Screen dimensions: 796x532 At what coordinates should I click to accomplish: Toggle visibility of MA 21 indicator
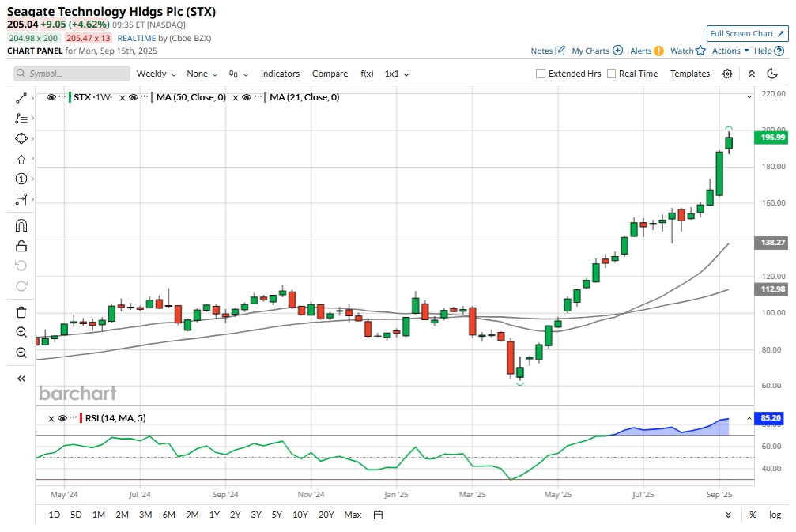pos(247,97)
